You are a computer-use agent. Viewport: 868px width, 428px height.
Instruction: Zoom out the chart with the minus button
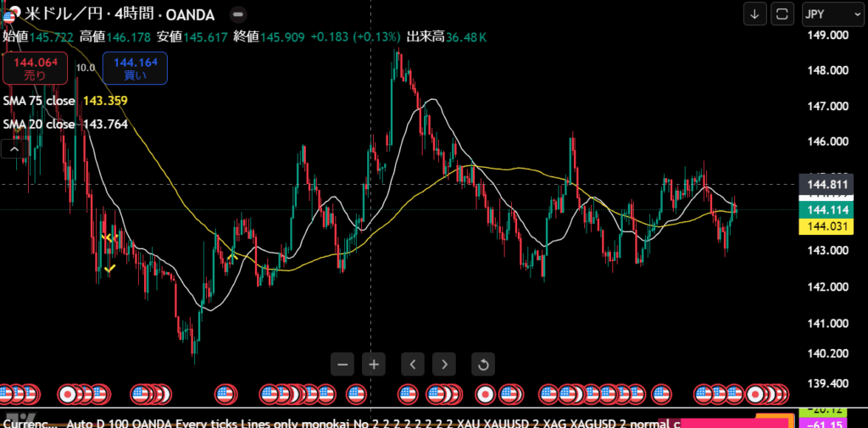click(x=342, y=364)
